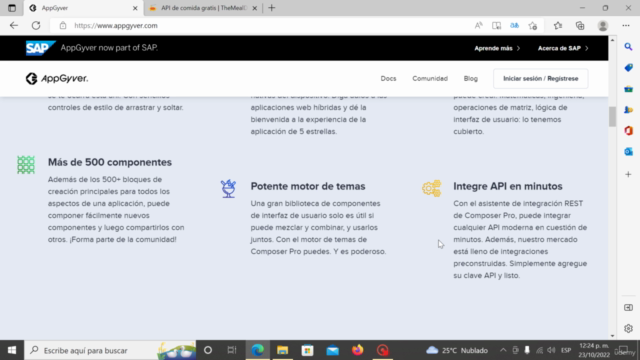Open the Aprende más link
Viewport: 640px width, 360px height.
click(x=497, y=48)
